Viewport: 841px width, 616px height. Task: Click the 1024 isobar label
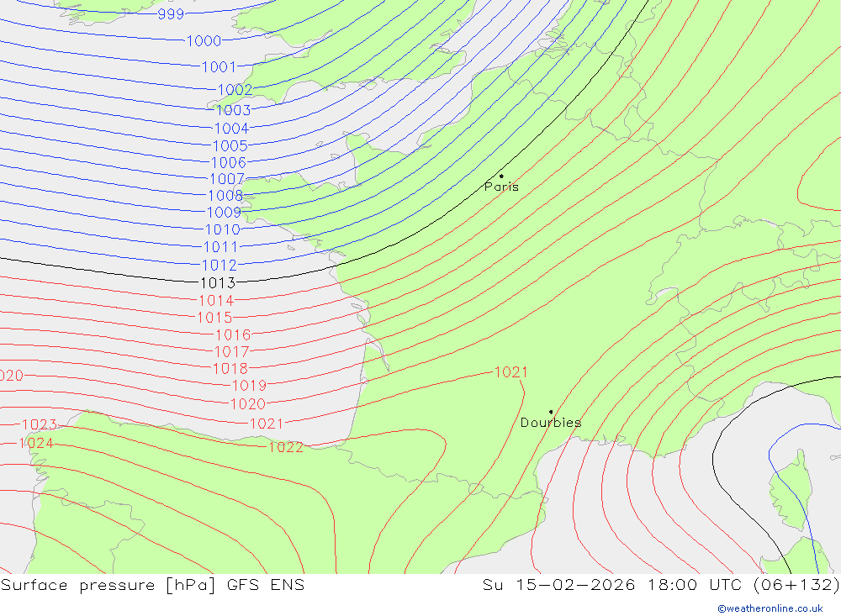click(36, 444)
